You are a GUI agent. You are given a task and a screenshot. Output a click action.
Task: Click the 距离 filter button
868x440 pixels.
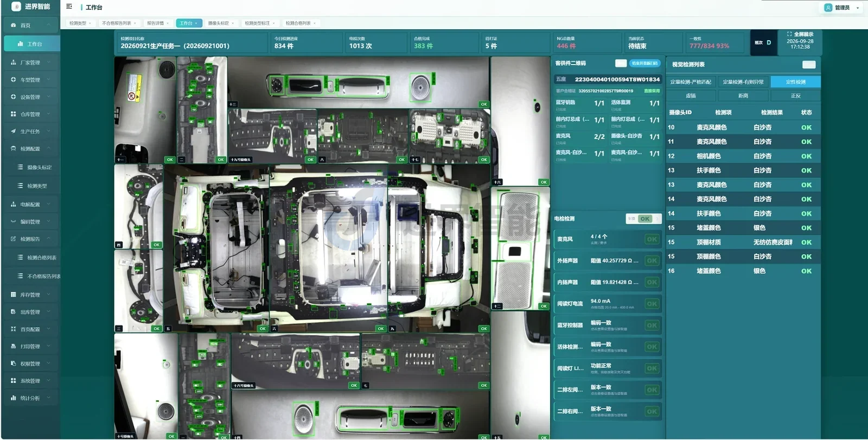pyautogui.click(x=743, y=95)
